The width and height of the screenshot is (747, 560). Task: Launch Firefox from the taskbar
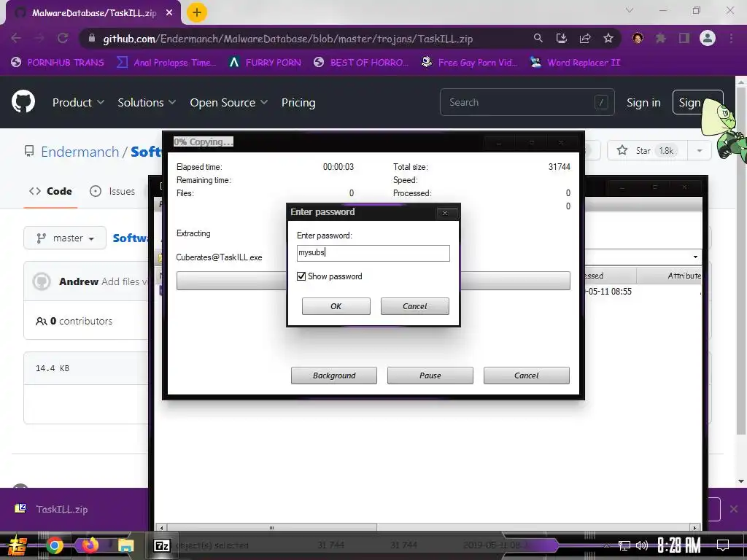(x=90, y=545)
